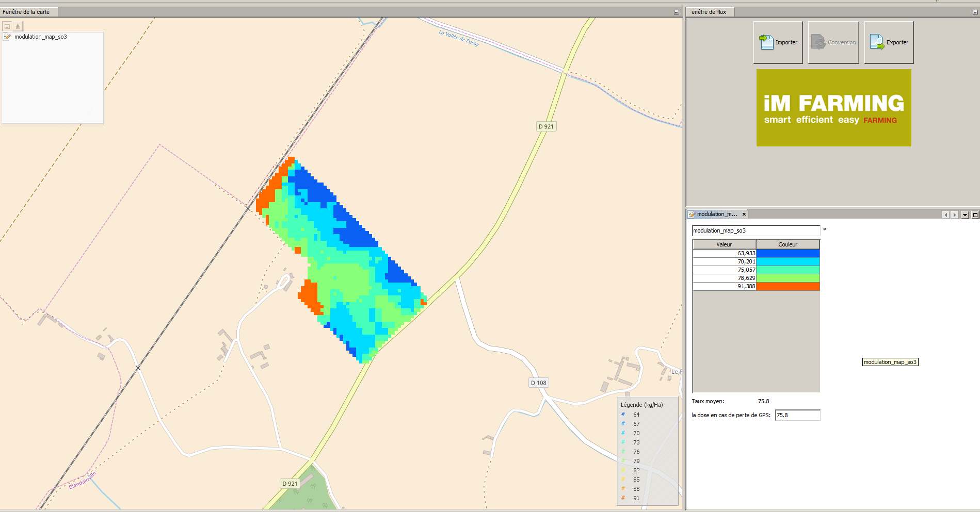
Task: Select the modulation_map_so3 layer pencil icon
Action: pos(7,37)
